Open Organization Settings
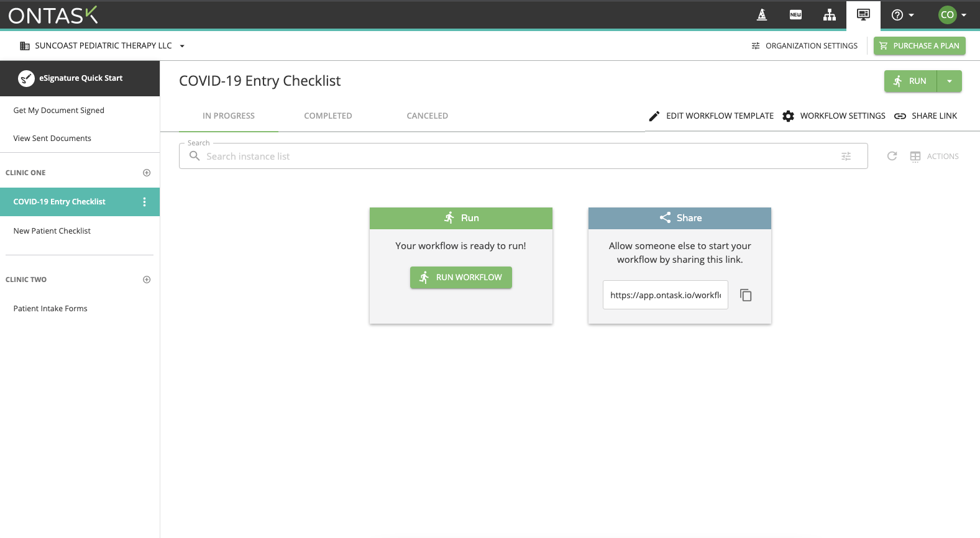The width and height of the screenshot is (980, 538). pyautogui.click(x=804, y=46)
